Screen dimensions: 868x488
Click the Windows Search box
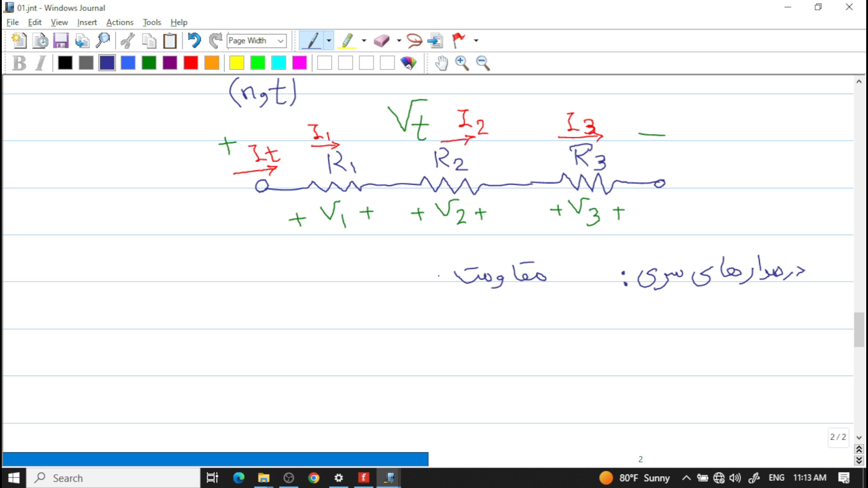pos(113,478)
